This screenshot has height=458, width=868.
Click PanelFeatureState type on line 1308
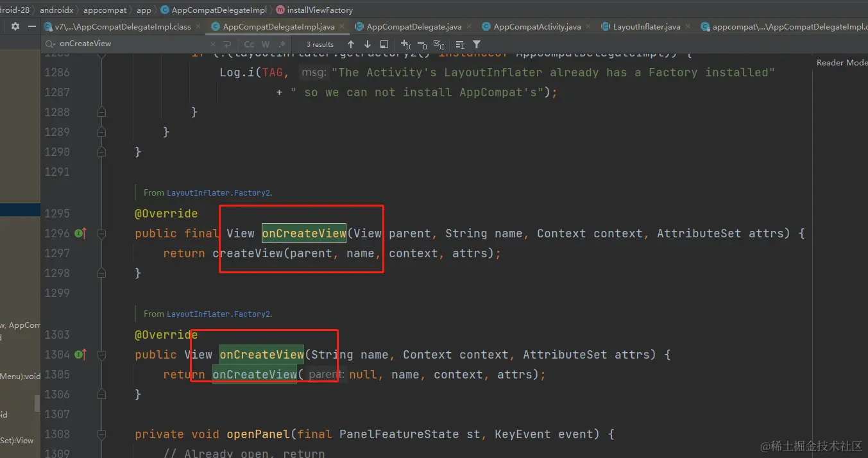click(x=399, y=434)
